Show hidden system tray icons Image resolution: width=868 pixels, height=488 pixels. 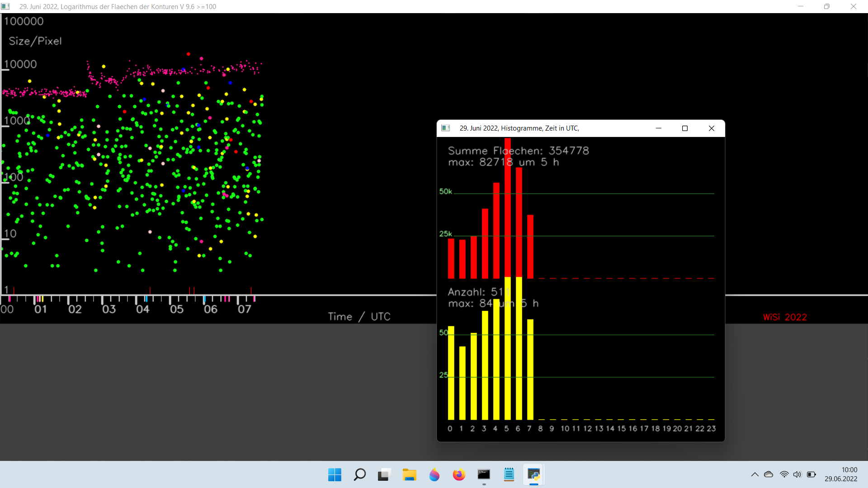click(755, 474)
